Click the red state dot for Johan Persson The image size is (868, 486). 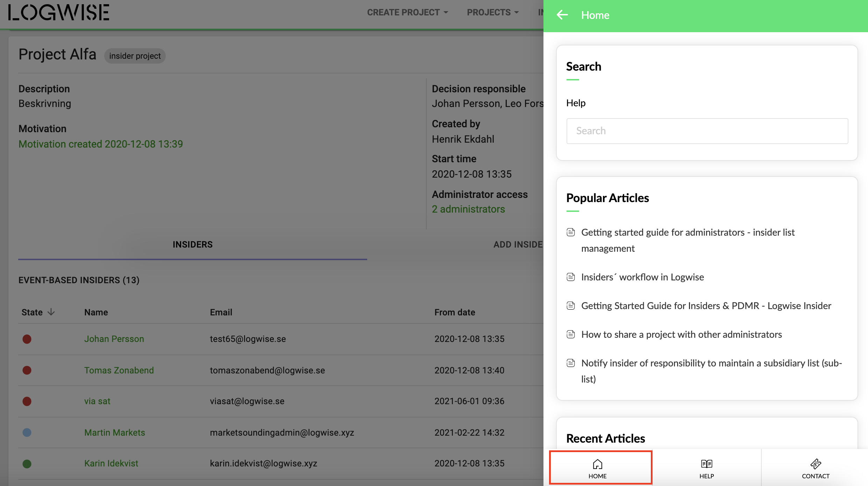tap(27, 339)
